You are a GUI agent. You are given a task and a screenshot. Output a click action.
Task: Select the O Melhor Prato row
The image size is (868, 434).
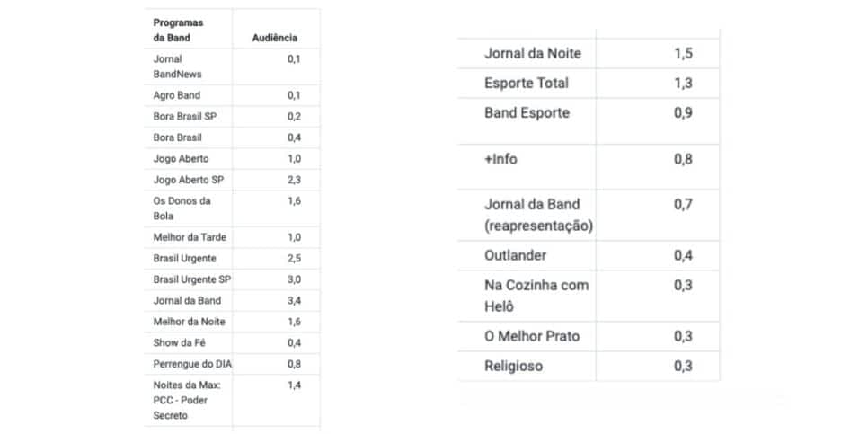(x=589, y=337)
